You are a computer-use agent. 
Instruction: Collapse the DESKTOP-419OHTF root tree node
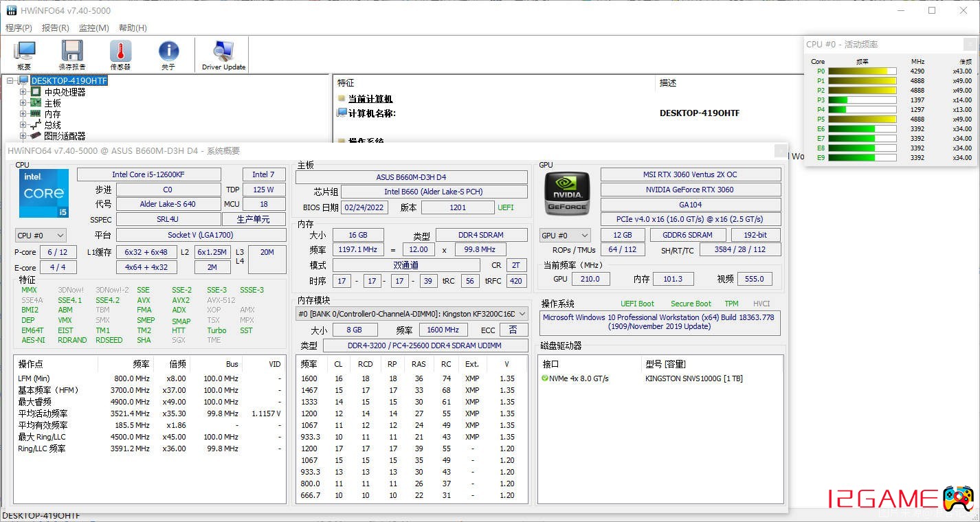click(10, 80)
